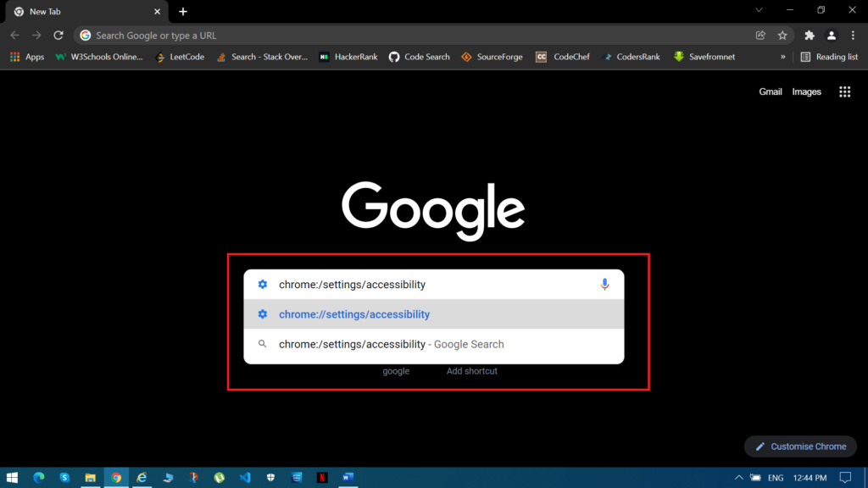
Task: Click the Customise Chrome button
Action: coord(800,446)
